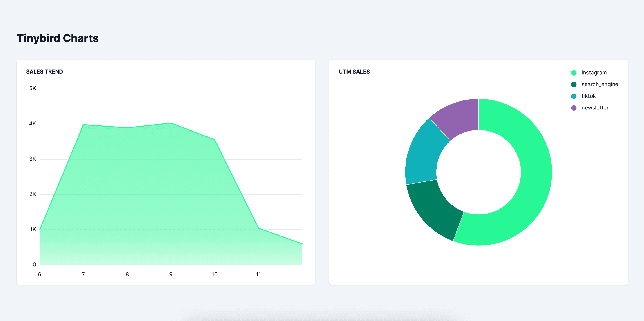The height and width of the screenshot is (321, 644).
Task: Click the 4K y-axis label
Action: click(33, 124)
